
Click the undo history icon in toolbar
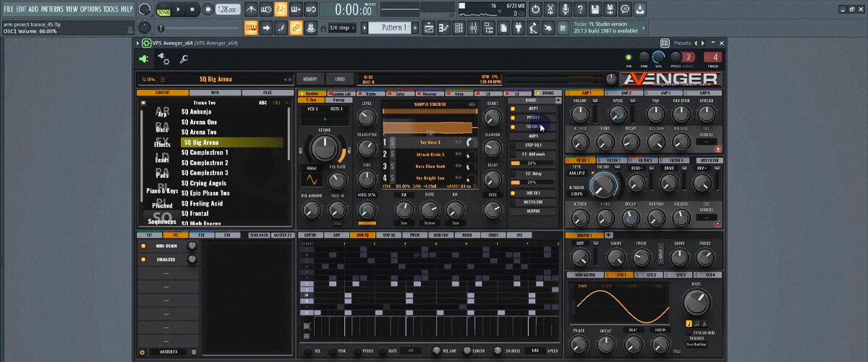pyautogui.click(x=535, y=9)
